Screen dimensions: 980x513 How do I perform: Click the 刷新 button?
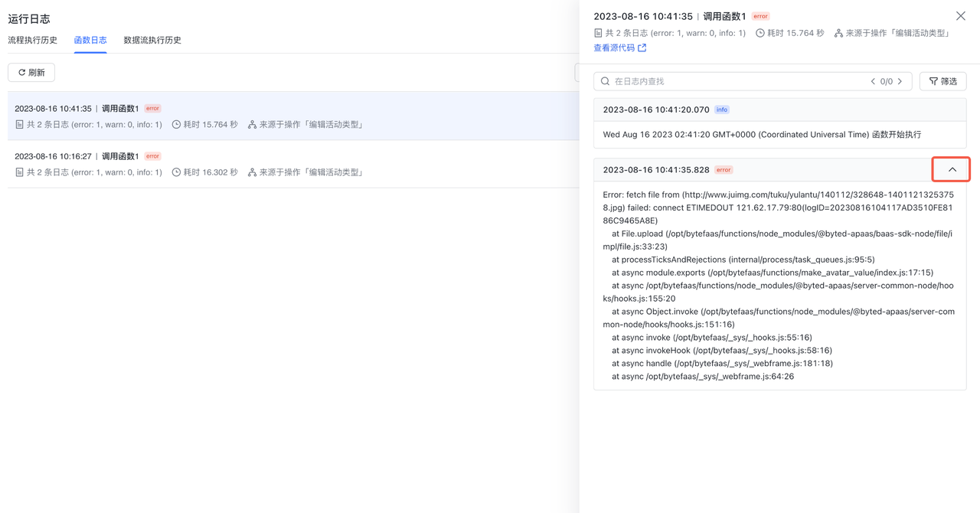click(x=31, y=73)
